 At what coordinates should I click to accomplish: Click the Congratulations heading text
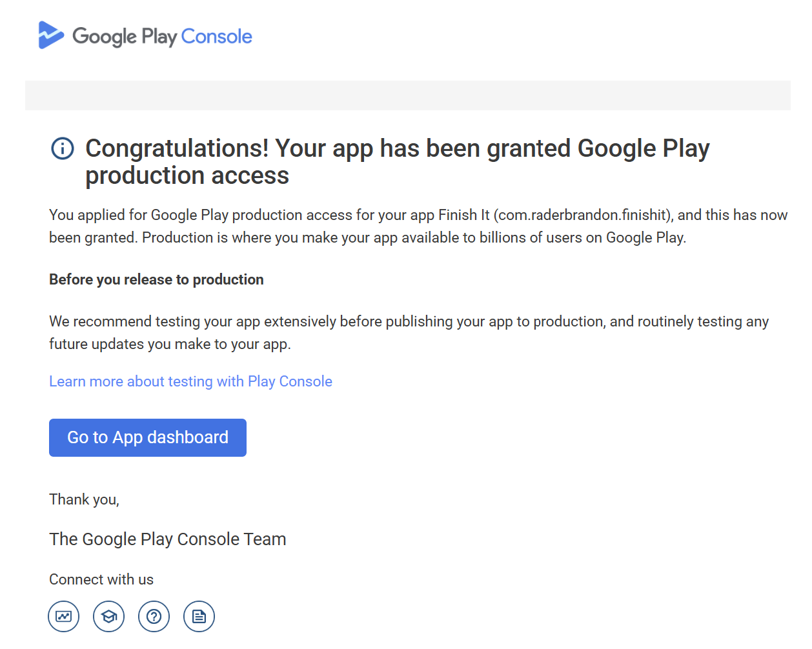(x=397, y=148)
